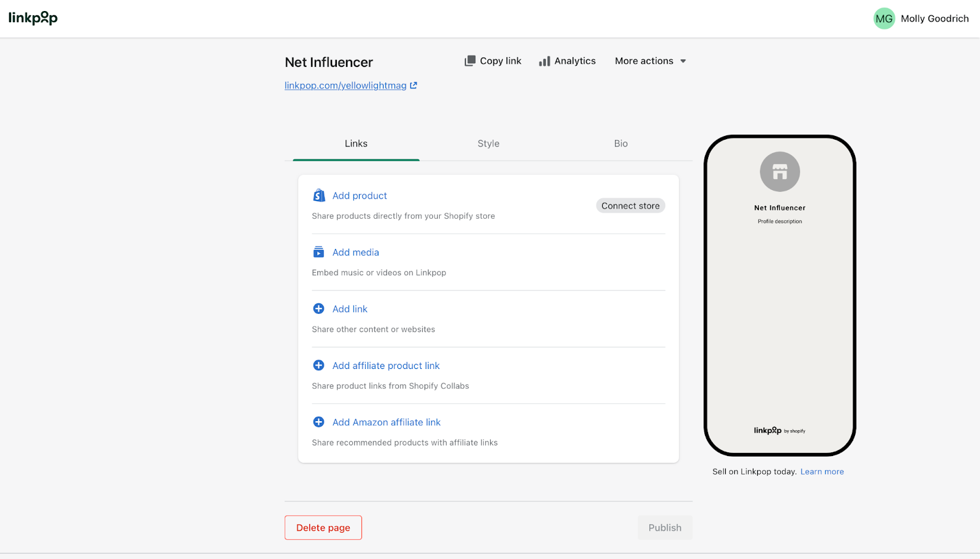Screen dimensions: 980x559
Task: Switch to the Style tab
Action: click(488, 143)
